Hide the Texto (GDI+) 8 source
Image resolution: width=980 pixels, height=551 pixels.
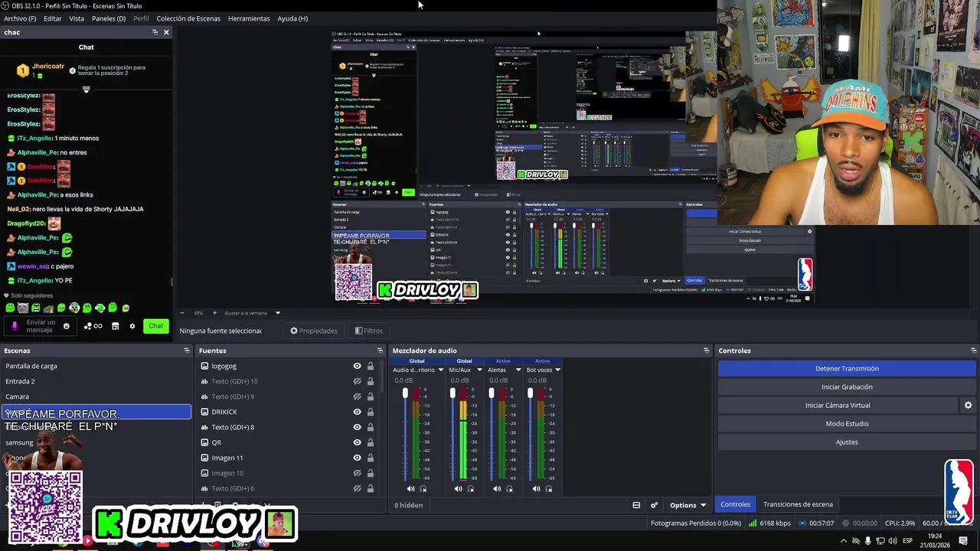click(x=357, y=427)
